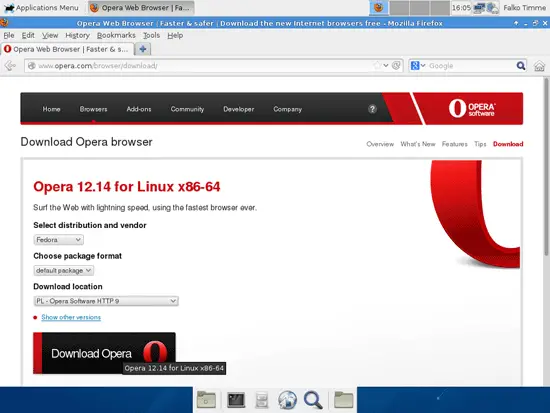Open the Bookmarks menu
550x413 pixels.
(x=116, y=35)
